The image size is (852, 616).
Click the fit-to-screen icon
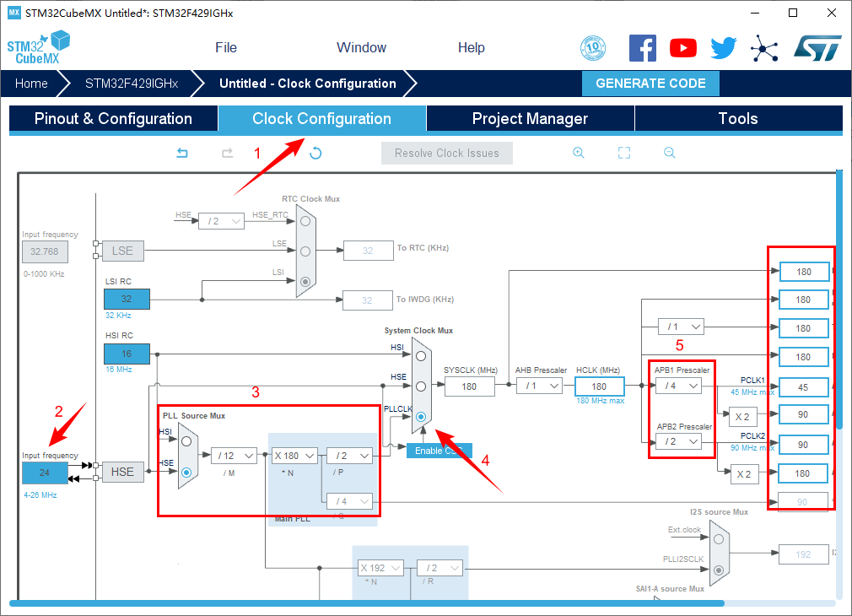tap(624, 153)
